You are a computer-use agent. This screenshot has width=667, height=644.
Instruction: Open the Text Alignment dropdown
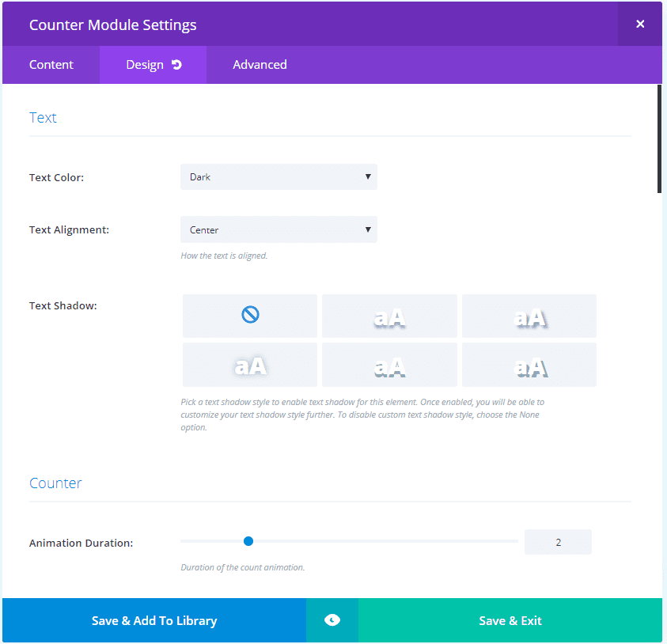pyautogui.click(x=279, y=229)
